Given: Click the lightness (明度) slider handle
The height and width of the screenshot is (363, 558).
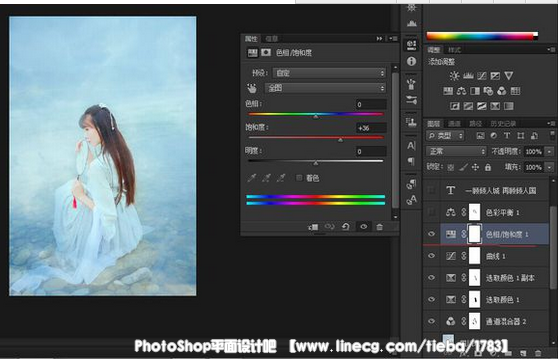Looking at the screenshot, I should [316, 163].
